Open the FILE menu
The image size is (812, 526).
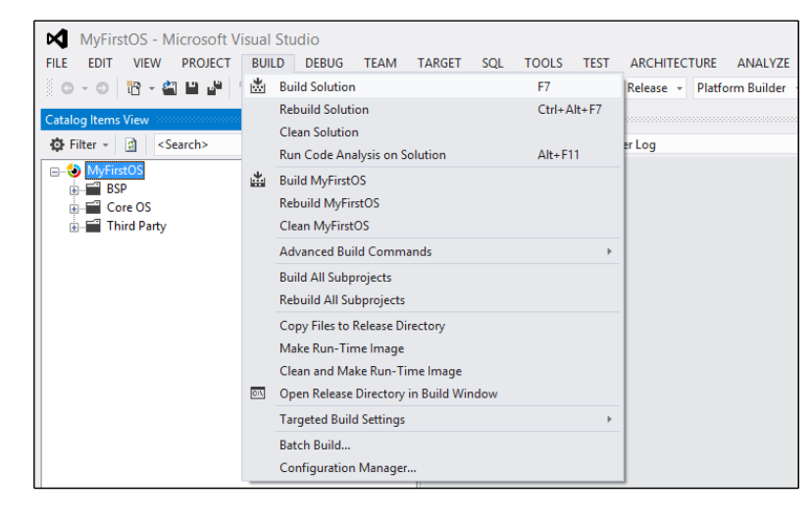(57, 63)
